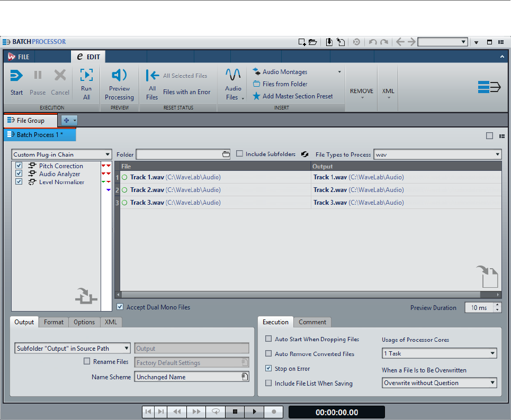Enable Auto Remove Converted Files
This screenshot has width=511, height=420.
(x=268, y=353)
